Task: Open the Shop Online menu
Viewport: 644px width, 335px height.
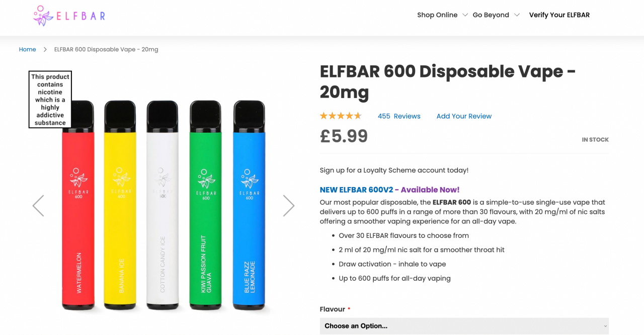Action: point(437,15)
